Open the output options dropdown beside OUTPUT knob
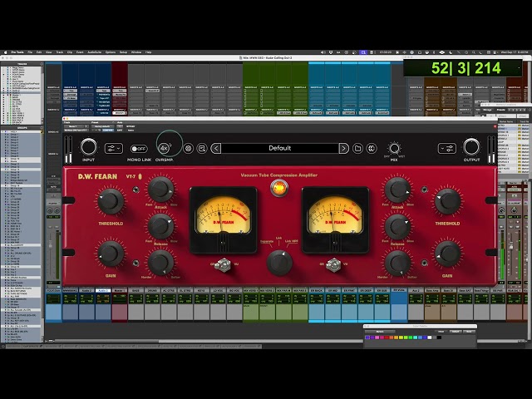This screenshot has height=399, width=532. (x=446, y=148)
